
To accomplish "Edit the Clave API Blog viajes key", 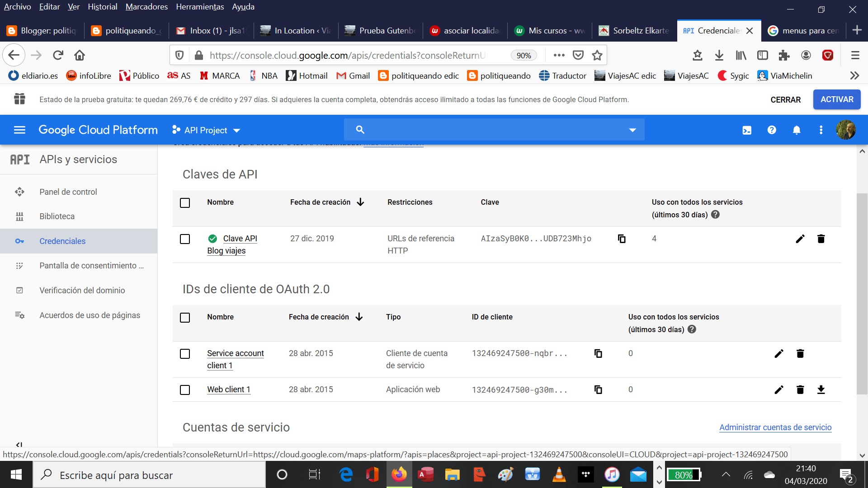I will click(x=800, y=239).
